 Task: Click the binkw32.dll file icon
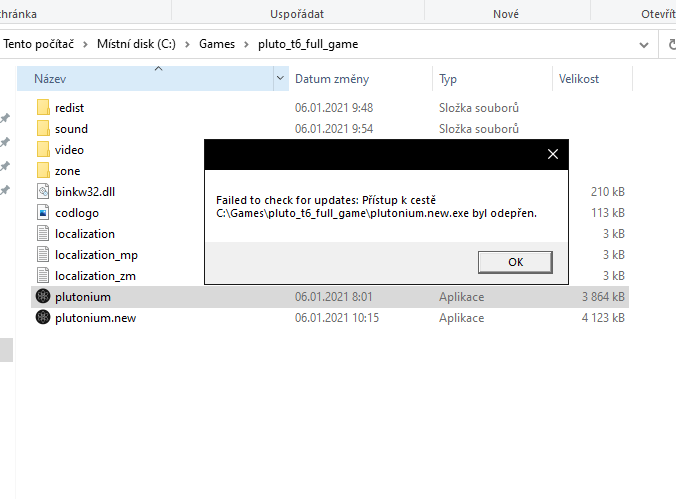click(x=43, y=191)
